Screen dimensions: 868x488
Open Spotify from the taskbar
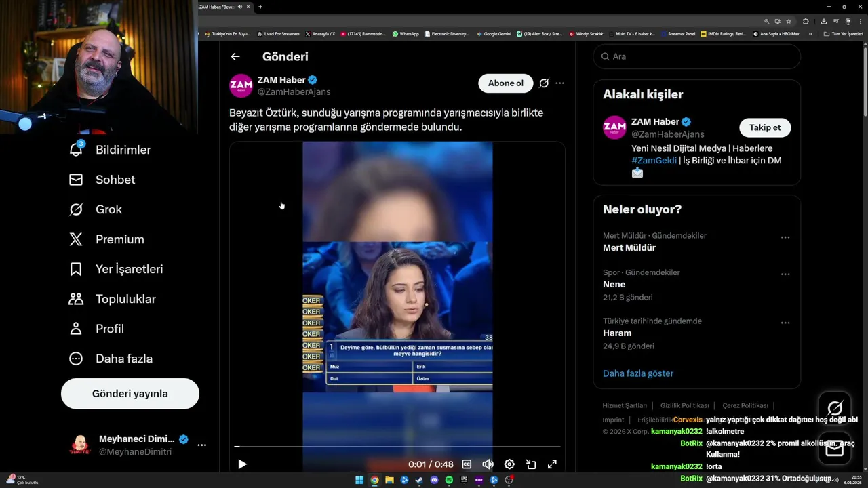[449, 480]
